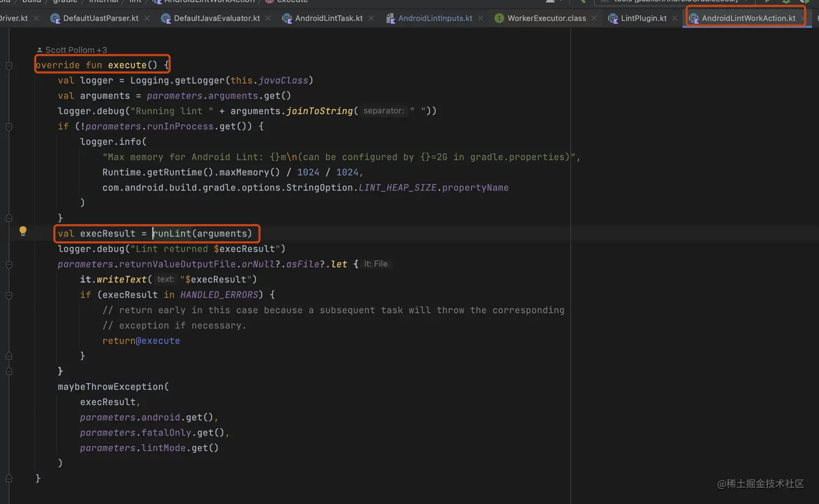Viewport: 819px width, 504px height.
Task: Click the maxMemory() call
Action: 250,172
